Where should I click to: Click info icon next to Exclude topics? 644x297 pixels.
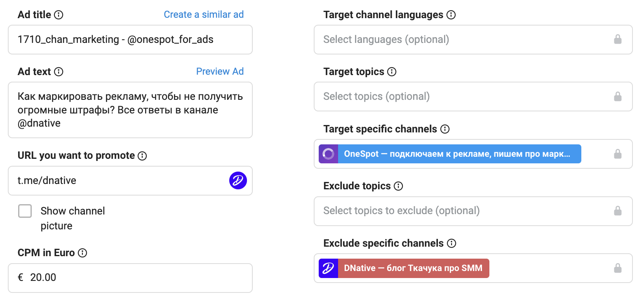398,186
